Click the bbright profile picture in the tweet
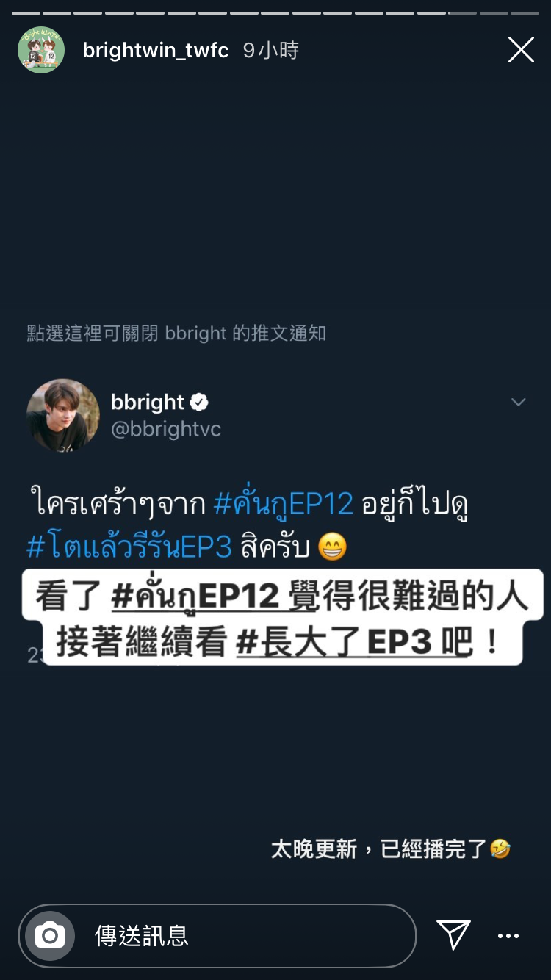Screen dimensions: 551x980 click(x=63, y=415)
